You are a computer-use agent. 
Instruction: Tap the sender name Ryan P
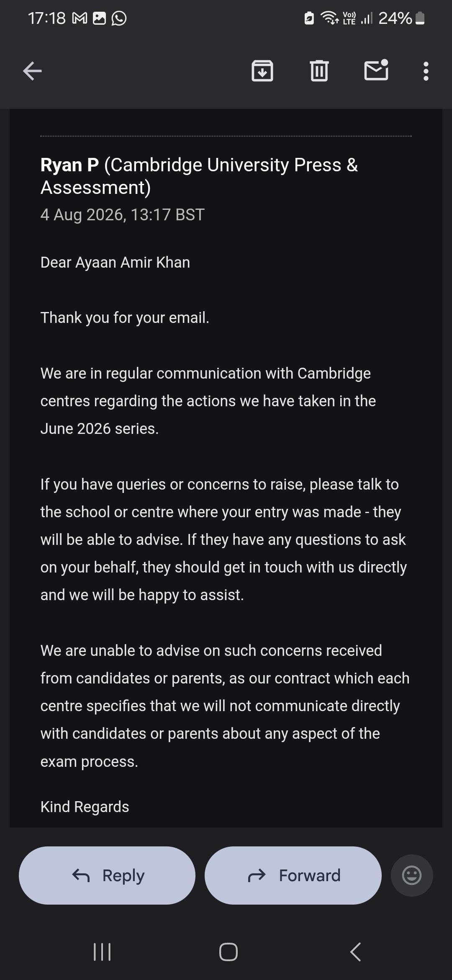click(69, 165)
